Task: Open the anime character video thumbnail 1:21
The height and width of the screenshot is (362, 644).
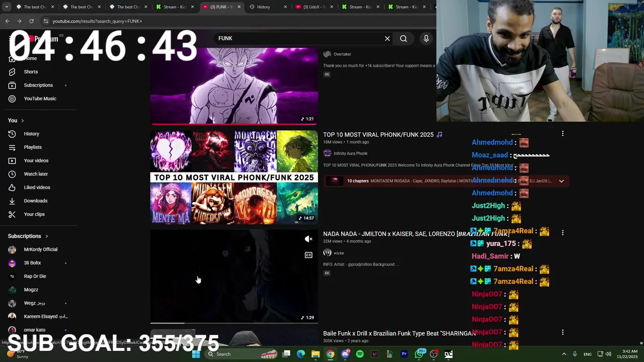Action: [234, 85]
